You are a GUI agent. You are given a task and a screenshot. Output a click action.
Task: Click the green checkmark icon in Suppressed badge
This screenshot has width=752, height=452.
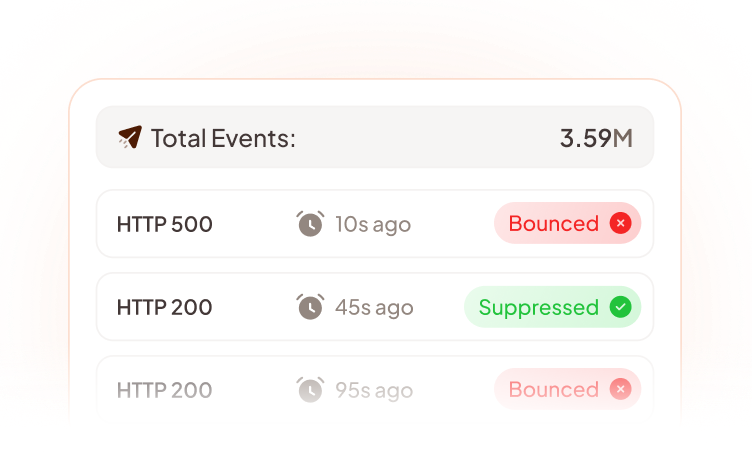point(620,307)
